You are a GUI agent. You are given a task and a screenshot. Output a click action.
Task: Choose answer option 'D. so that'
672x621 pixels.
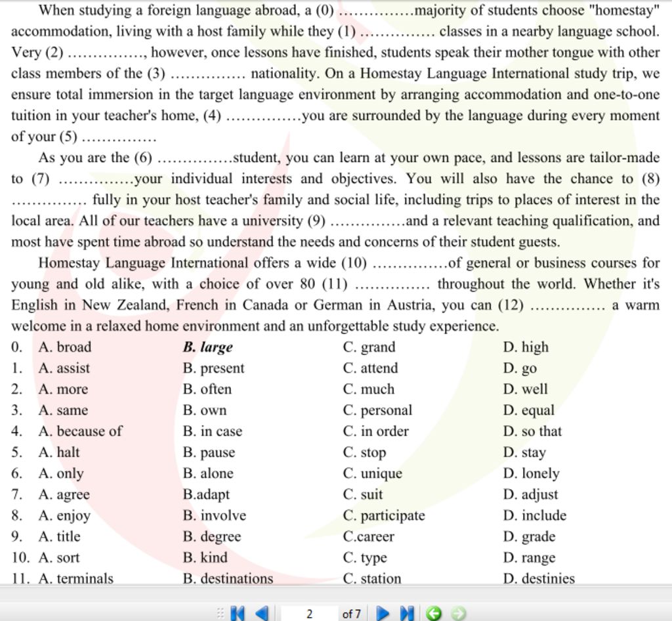click(x=532, y=431)
